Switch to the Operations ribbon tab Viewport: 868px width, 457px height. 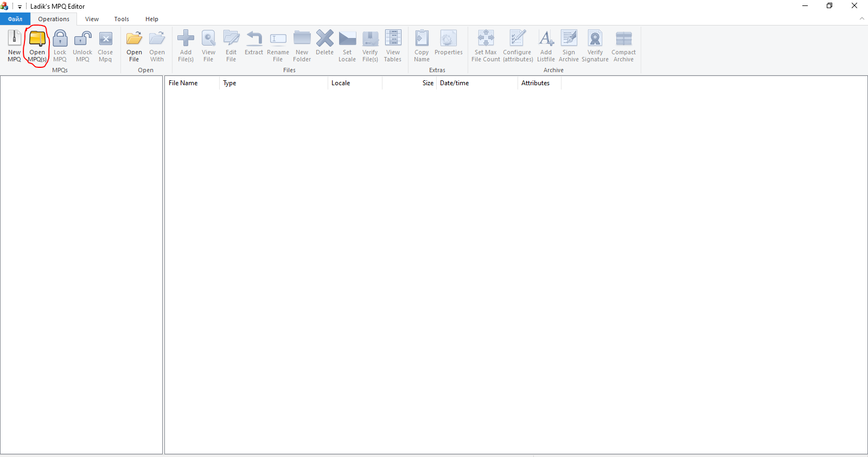point(54,19)
